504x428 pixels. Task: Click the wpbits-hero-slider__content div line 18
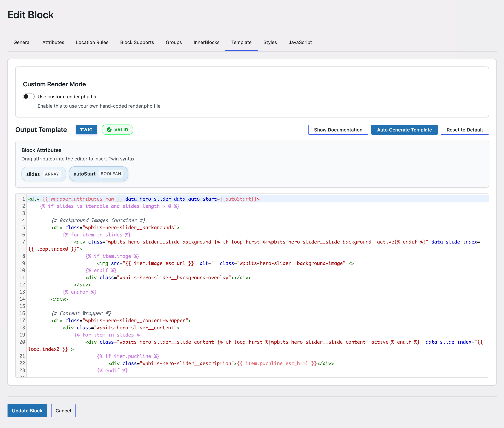(121, 328)
